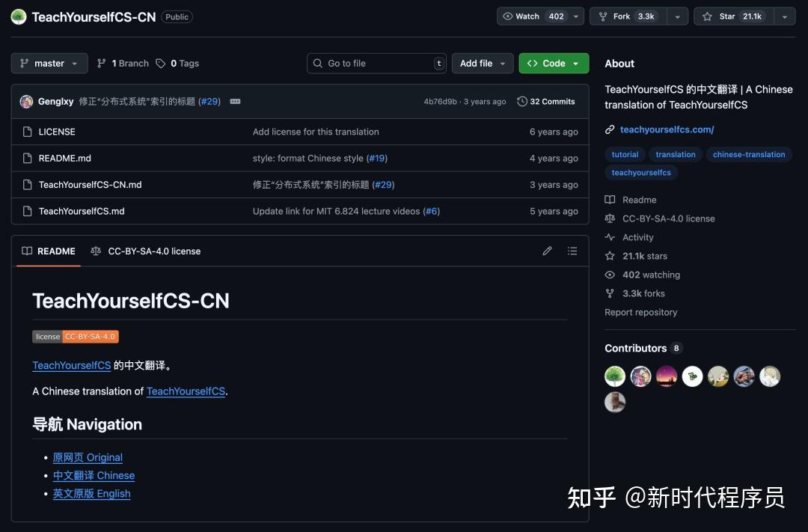The width and height of the screenshot is (808, 532).
Task: Edit README with the pencil icon
Action: click(x=547, y=251)
